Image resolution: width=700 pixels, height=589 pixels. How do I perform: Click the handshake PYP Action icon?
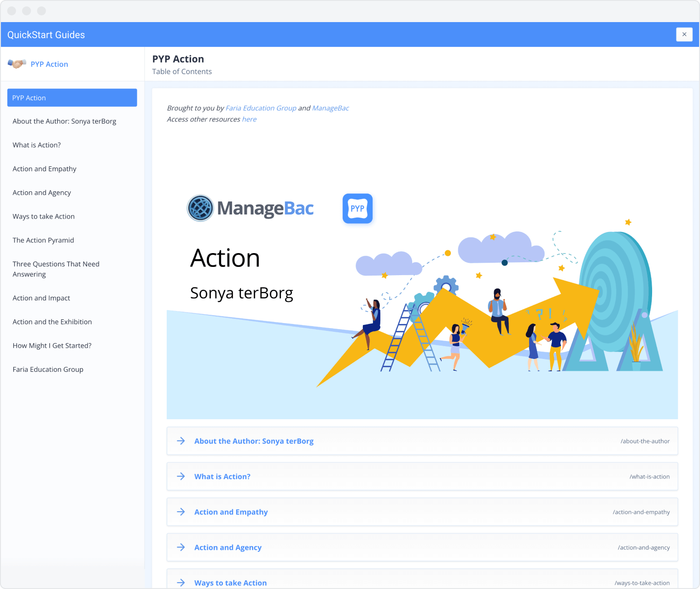point(17,64)
